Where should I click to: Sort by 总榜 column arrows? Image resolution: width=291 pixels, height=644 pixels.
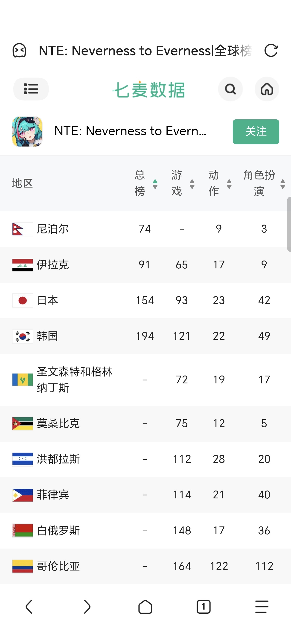pyautogui.click(x=155, y=184)
